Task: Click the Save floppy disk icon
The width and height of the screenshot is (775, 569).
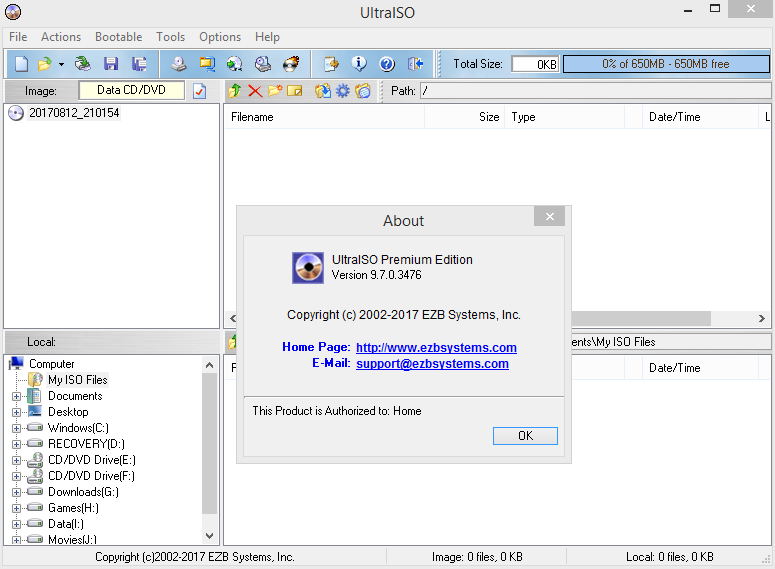Action: (x=111, y=64)
